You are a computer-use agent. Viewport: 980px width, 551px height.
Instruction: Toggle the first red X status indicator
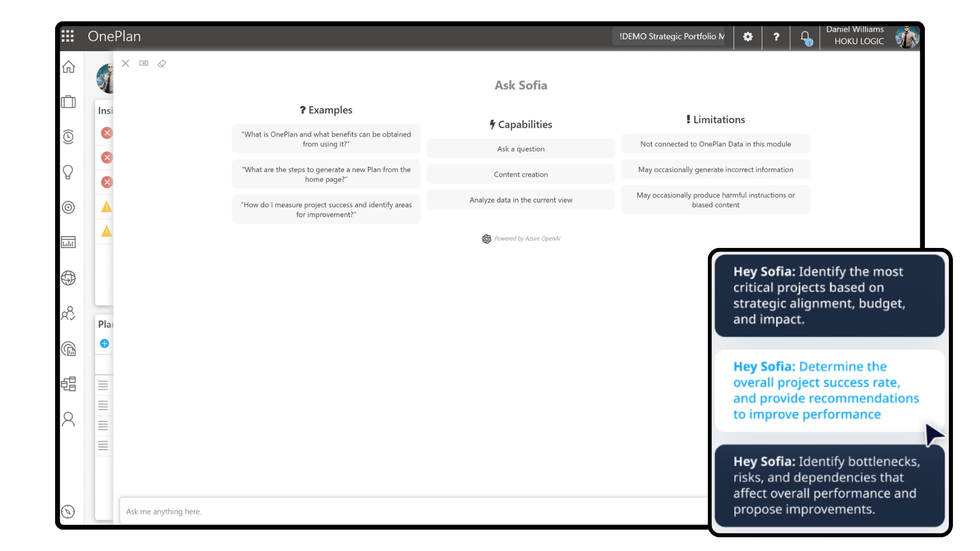point(107,133)
